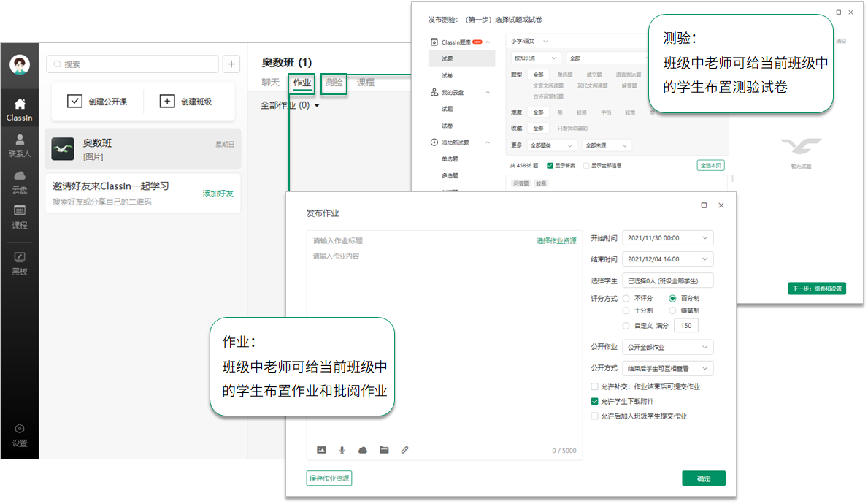Open the 联系人 contacts section

(x=20, y=145)
